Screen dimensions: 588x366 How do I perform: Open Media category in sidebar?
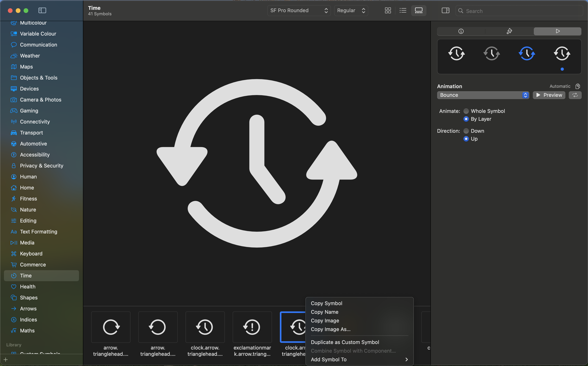coord(41,242)
